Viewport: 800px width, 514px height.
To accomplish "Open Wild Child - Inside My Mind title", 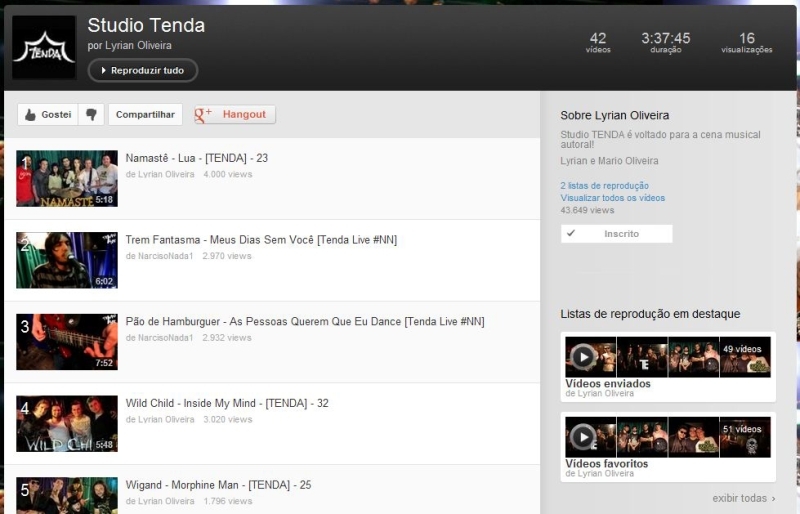I will coord(227,403).
